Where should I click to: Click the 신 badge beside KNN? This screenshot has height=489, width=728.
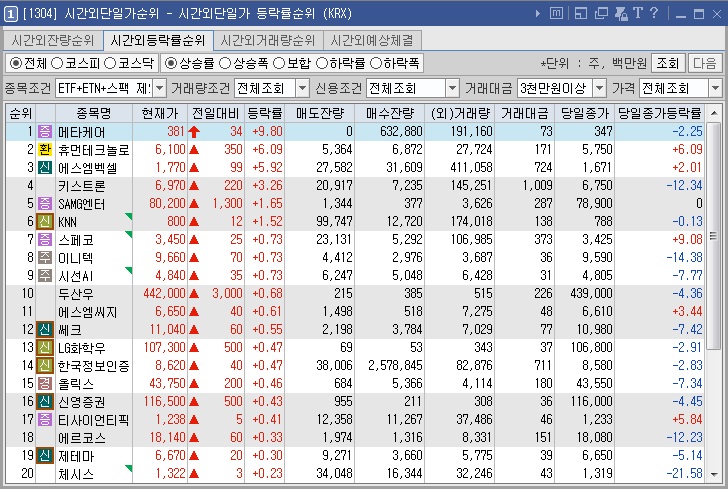coord(45,222)
